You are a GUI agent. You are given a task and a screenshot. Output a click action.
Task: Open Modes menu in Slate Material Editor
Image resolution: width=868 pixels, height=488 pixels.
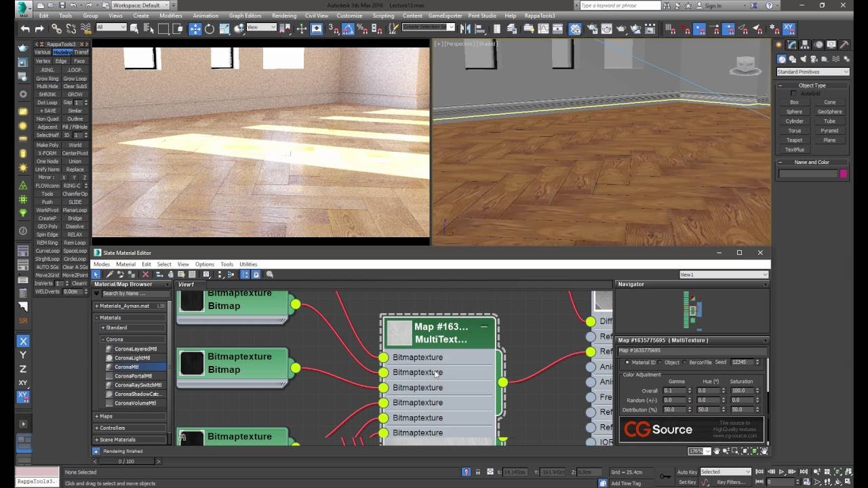(102, 264)
